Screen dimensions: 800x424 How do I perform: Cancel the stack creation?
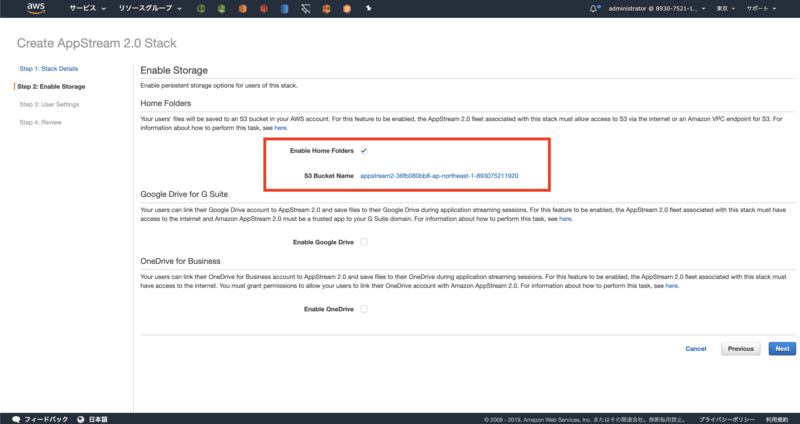coord(695,349)
